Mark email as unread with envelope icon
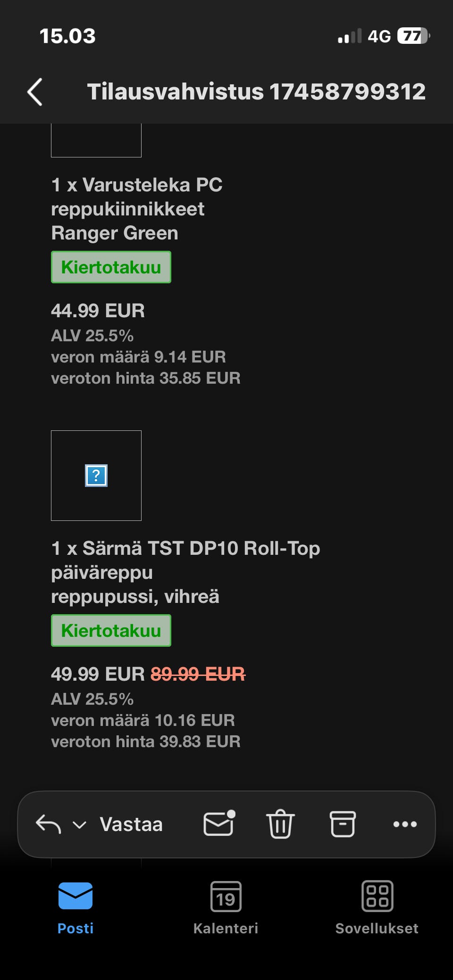This screenshot has width=453, height=980. pos(219,824)
